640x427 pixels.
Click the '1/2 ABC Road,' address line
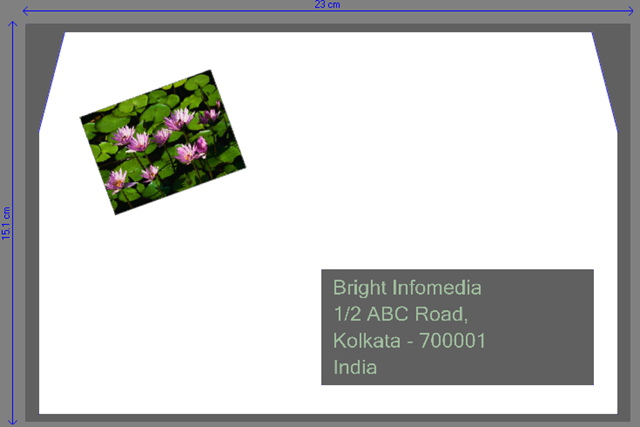click(x=400, y=314)
